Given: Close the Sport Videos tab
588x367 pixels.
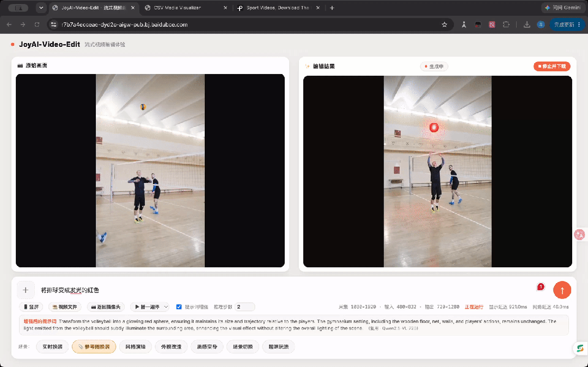Looking at the screenshot, I should point(317,8).
